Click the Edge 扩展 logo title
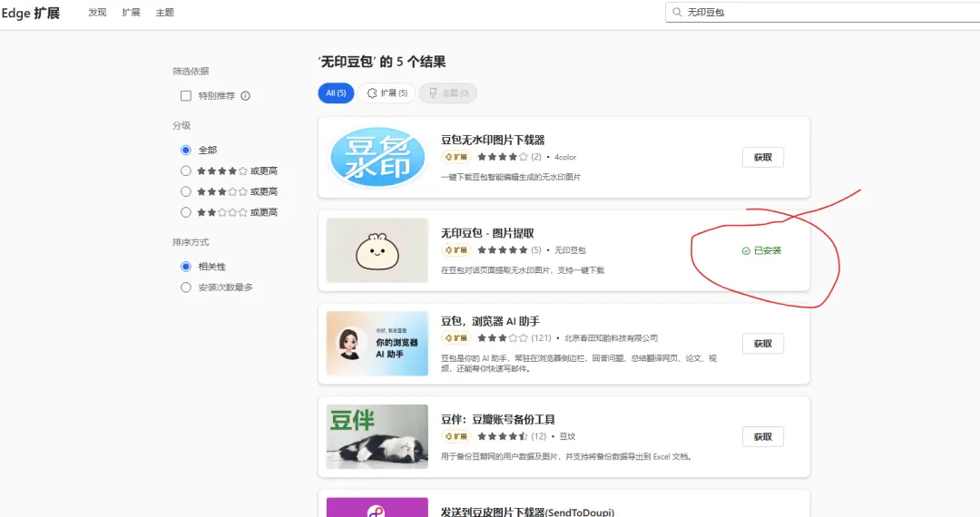 (x=30, y=13)
